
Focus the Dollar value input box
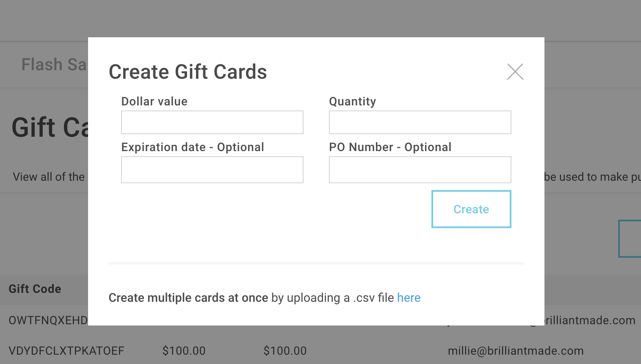pyautogui.click(x=212, y=122)
